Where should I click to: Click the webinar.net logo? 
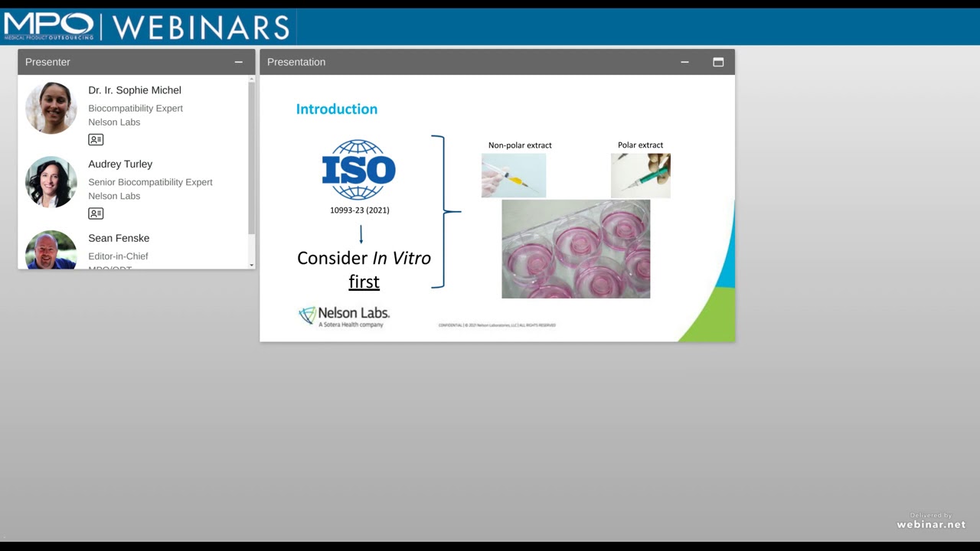pos(931,521)
